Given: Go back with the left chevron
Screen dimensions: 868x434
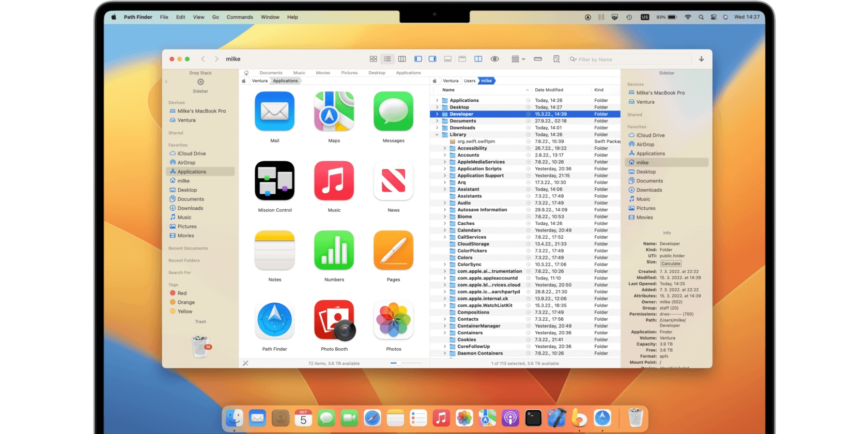Looking at the screenshot, I should (203, 59).
